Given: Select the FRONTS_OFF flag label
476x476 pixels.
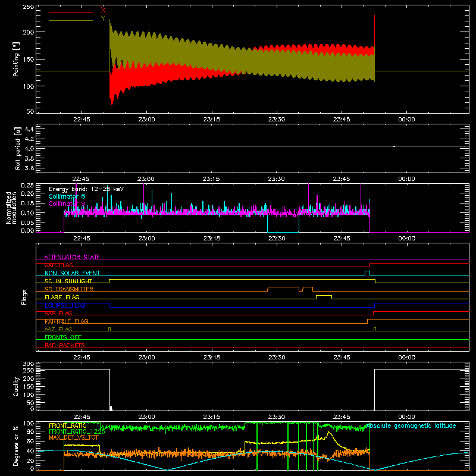Looking at the screenshot, I should pos(63,337).
